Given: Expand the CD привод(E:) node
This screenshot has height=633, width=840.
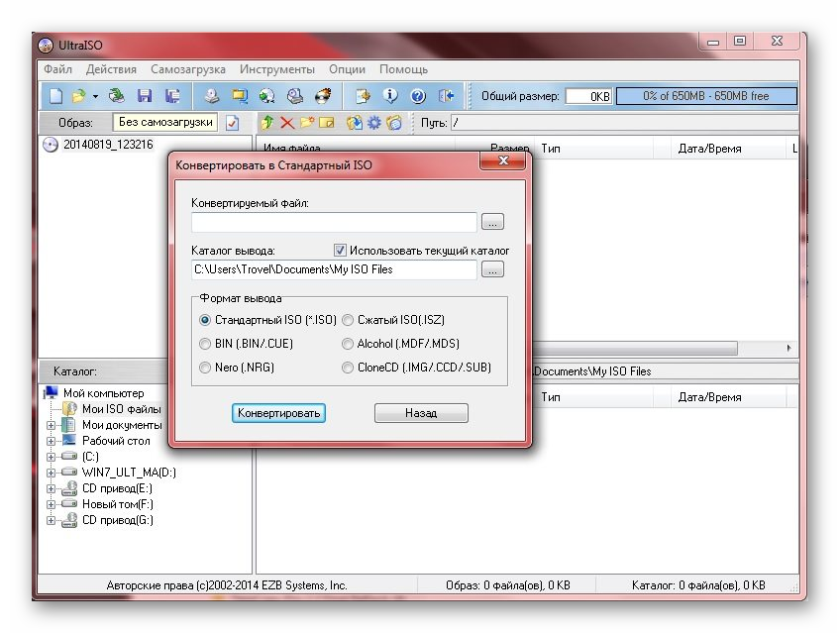Looking at the screenshot, I should 51,489.
